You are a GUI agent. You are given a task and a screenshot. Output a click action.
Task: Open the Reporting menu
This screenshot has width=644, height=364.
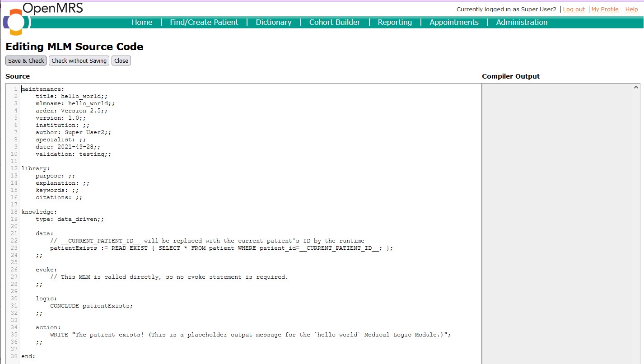[395, 22]
